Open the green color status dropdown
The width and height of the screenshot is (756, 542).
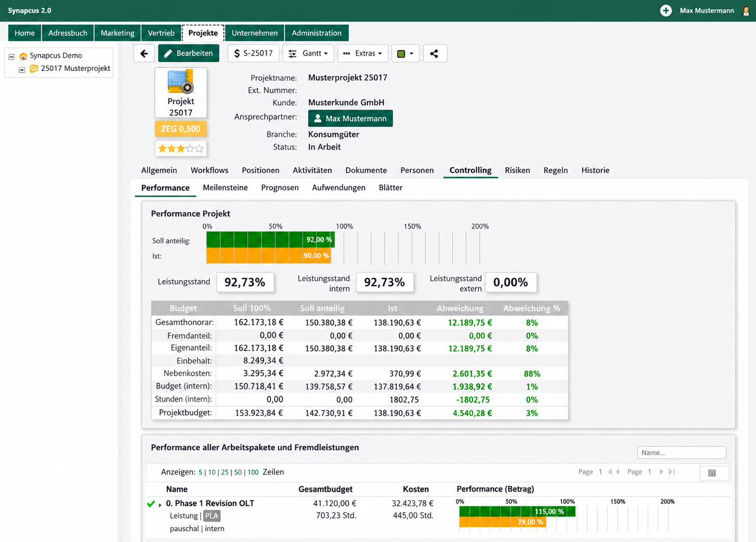tap(406, 53)
